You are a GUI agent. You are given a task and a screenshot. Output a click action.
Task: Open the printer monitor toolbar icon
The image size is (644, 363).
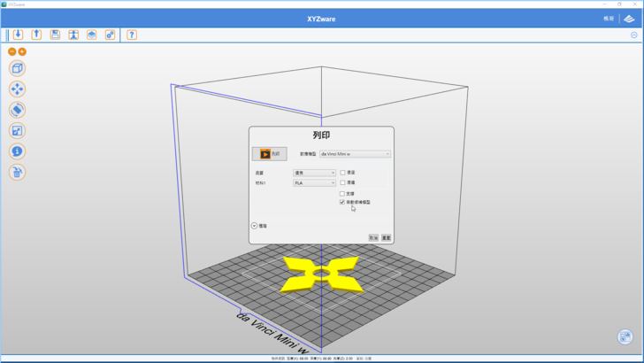coord(92,35)
